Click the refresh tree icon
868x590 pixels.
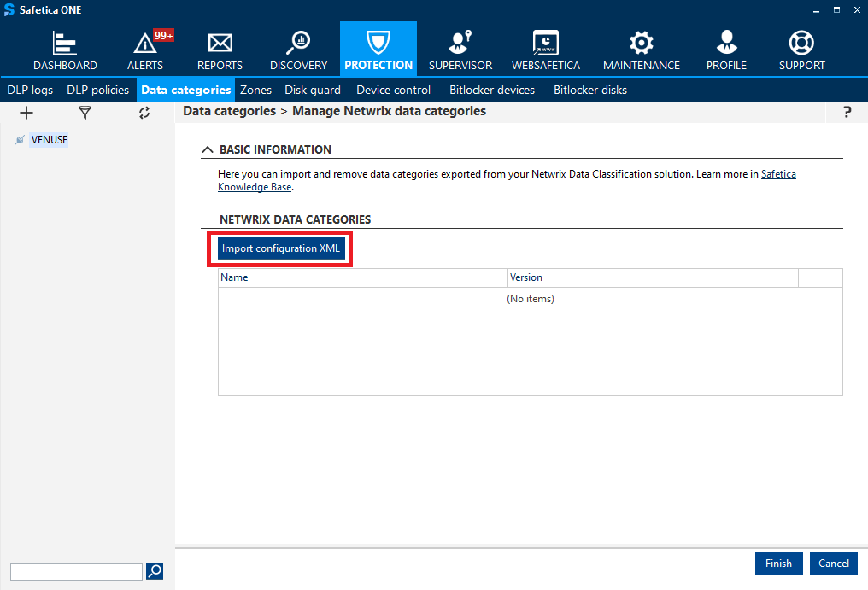(144, 113)
